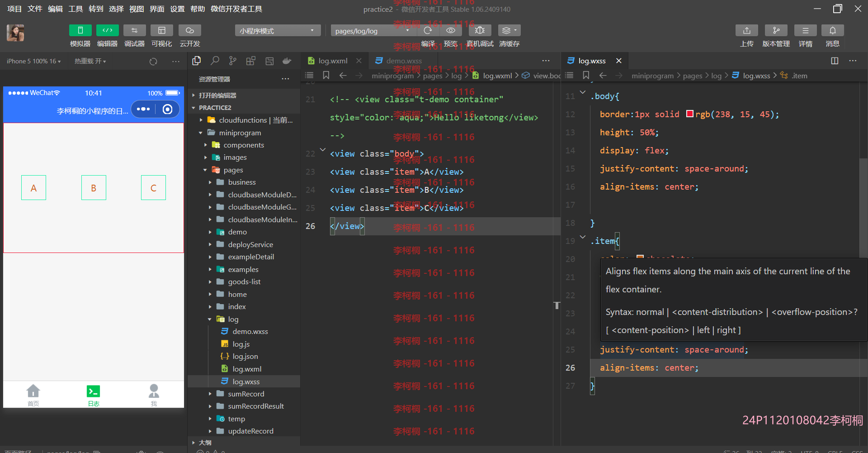Open the visualization (可视化) tool

161,30
